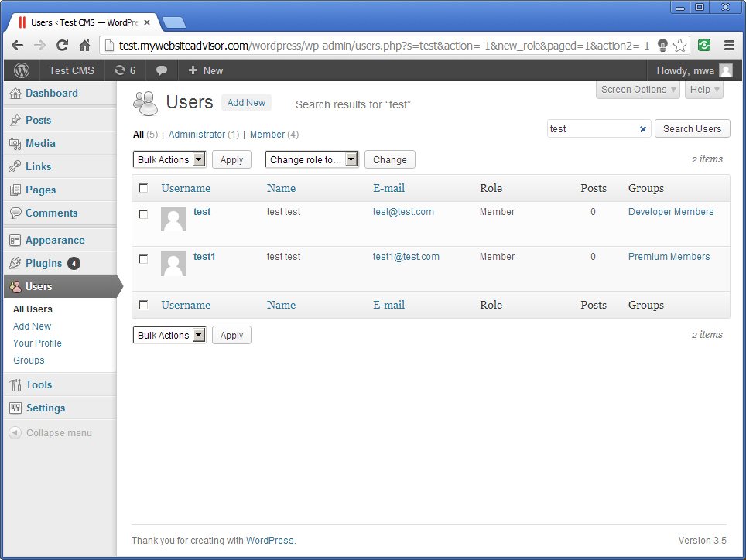Bookmark the page with the star icon
Image resolution: width=746 pixels, height=560 pixels.
click(x=680, y=46)
